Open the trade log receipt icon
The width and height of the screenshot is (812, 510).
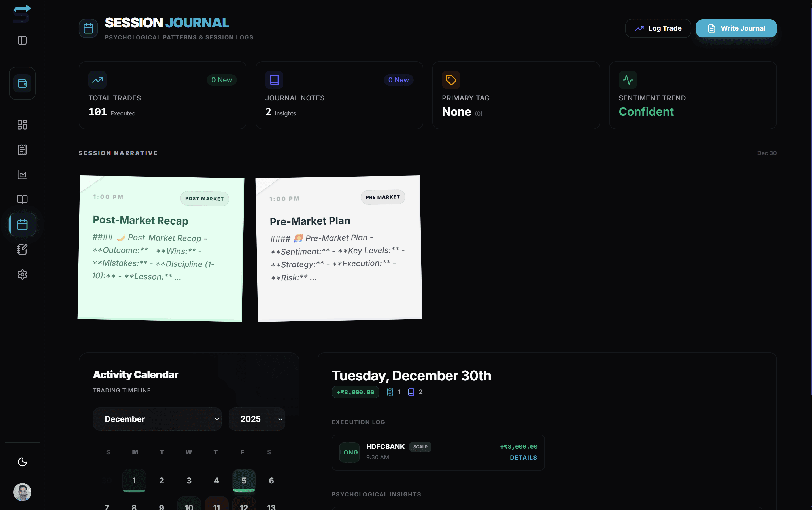coord(22,149)
